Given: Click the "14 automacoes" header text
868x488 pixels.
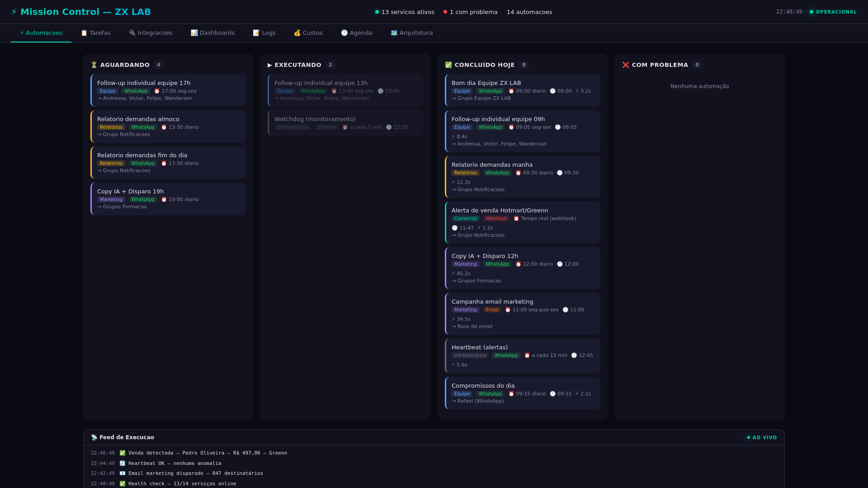Looking at the screenshot, I should [529, 12].
